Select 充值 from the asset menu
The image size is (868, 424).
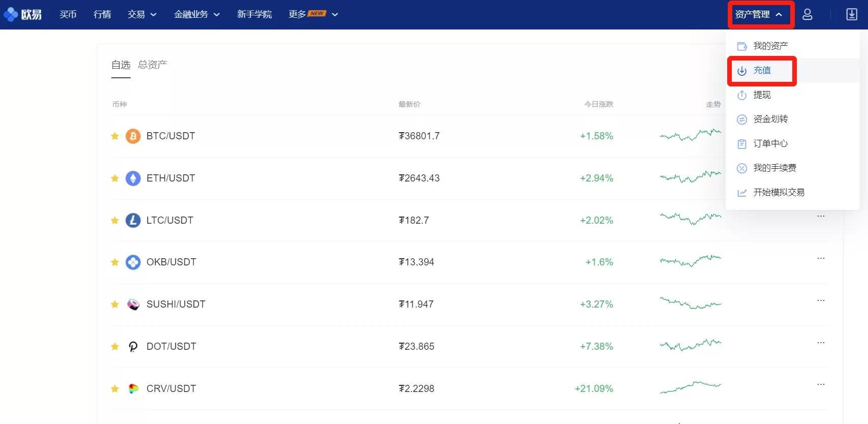coord(761,71)
